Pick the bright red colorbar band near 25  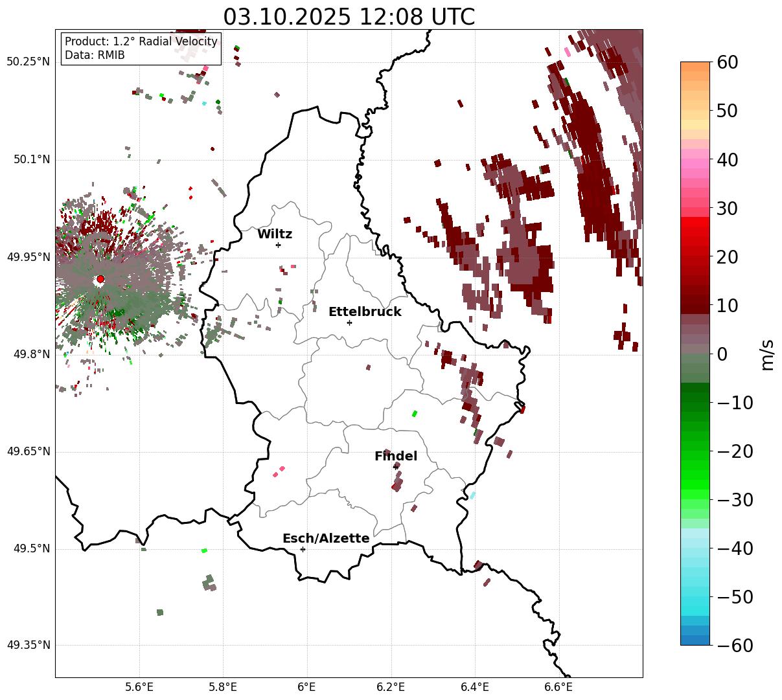pos(695,232)
